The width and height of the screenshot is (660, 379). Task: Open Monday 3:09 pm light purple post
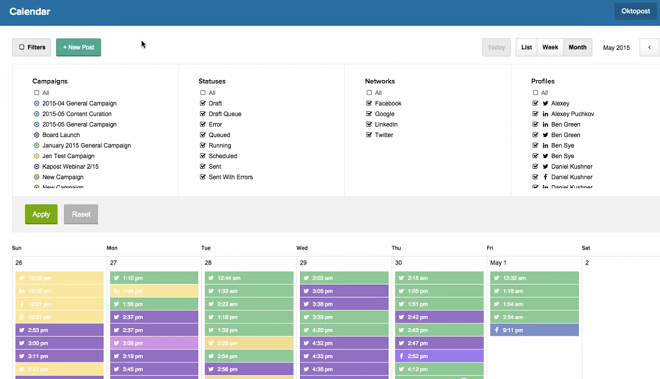point(154,343)
